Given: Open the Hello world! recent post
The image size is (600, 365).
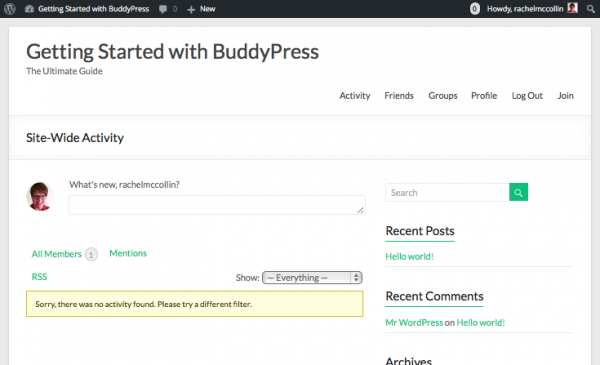Looking at the screenshot, I should [x=409, y=256].
